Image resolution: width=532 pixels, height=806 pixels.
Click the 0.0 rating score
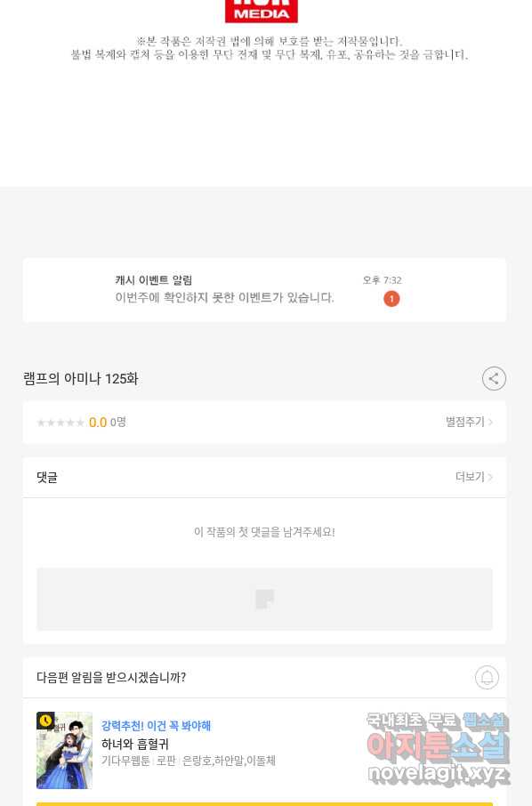point(98,423)
